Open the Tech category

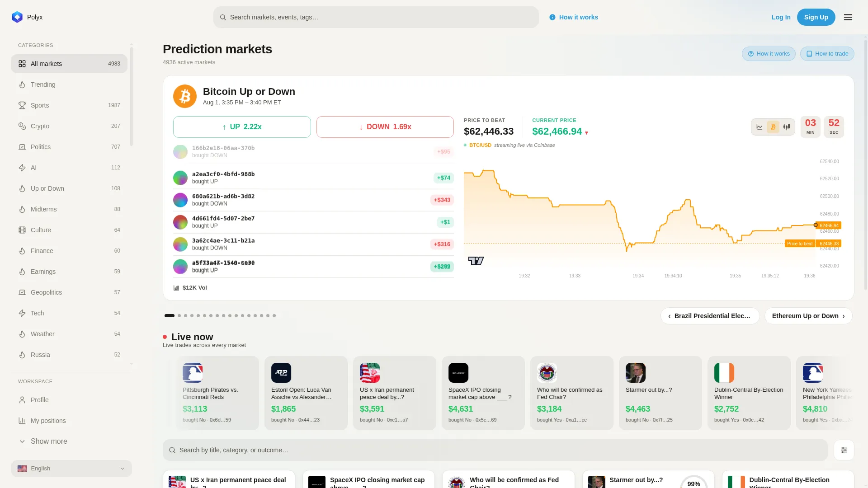(69, 313)
